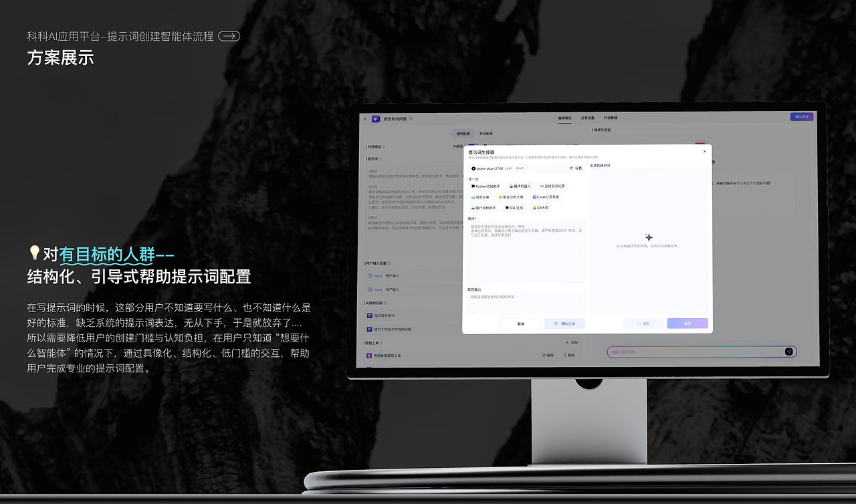The height and width of the screenshot is (504, 856).
Task: Try the Excel公式专家 sample chip
Action: pyautogui.click(x=546, y=197)
